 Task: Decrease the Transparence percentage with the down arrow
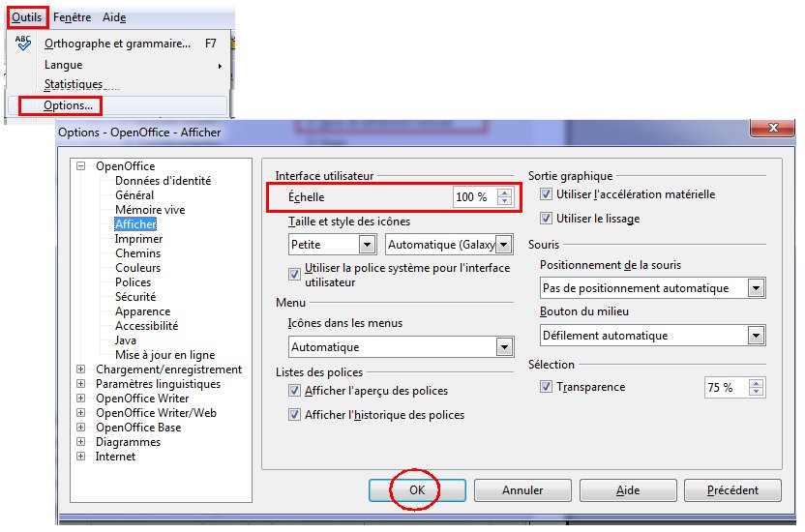(x=758, y=392)
